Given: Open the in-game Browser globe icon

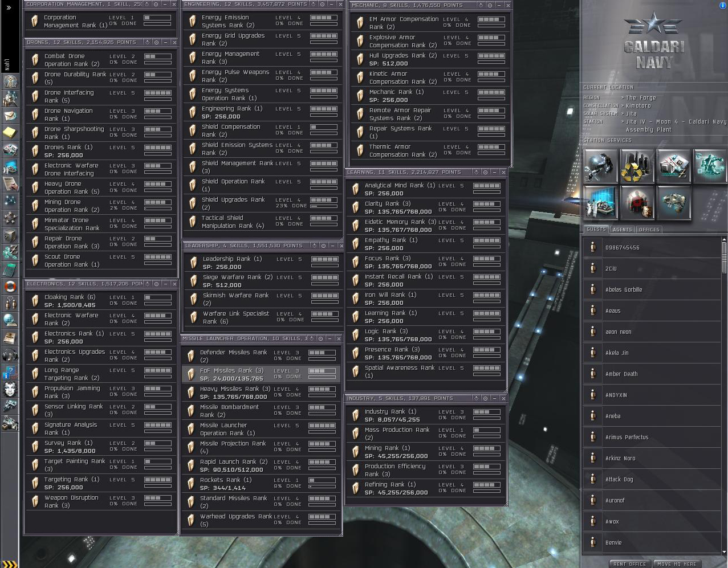Looking at the screenshot, I should 10,321.
